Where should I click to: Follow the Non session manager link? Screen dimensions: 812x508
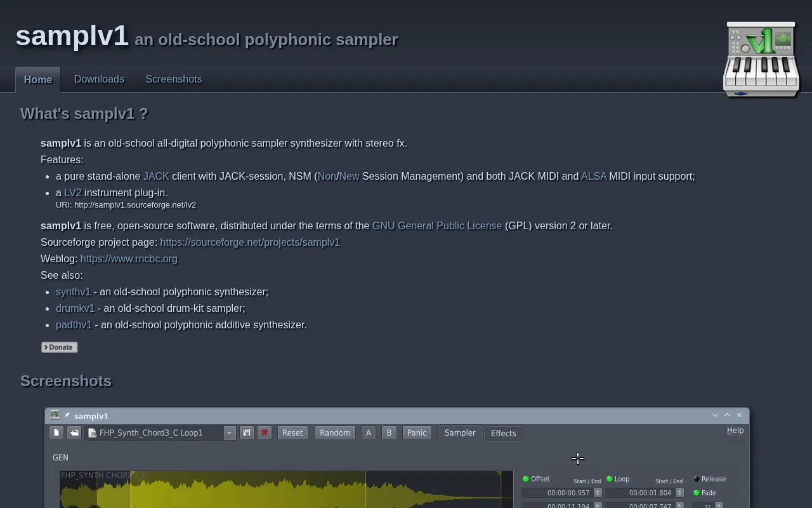point(327,176)
